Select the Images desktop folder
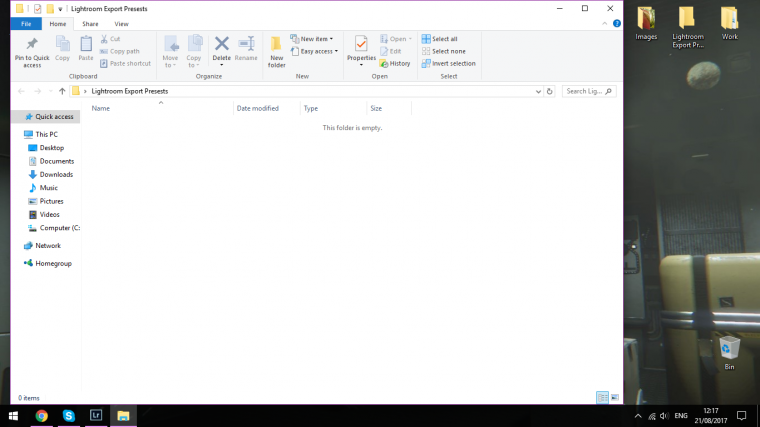760x427 pixels. coord(646,23)
